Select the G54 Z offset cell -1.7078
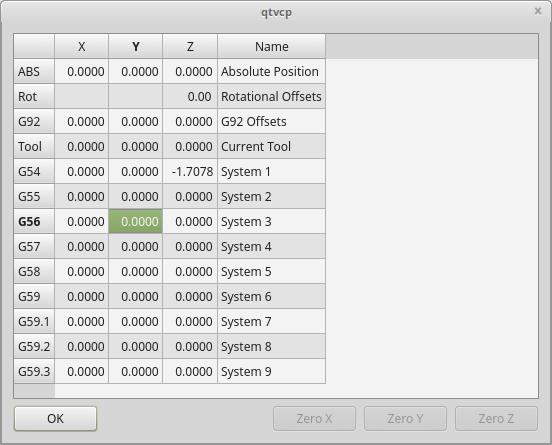The width and height of the screenshot is (552, 445). coord(190,171)
